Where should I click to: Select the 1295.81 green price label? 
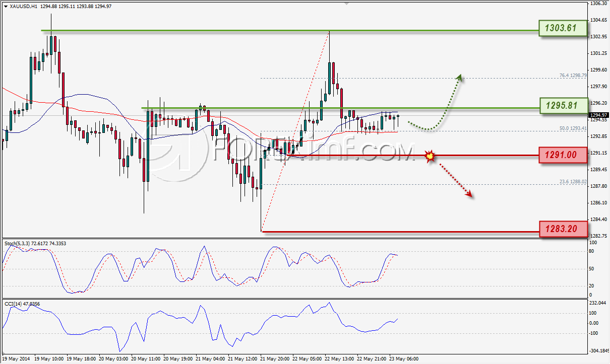(x=563, y=106)
